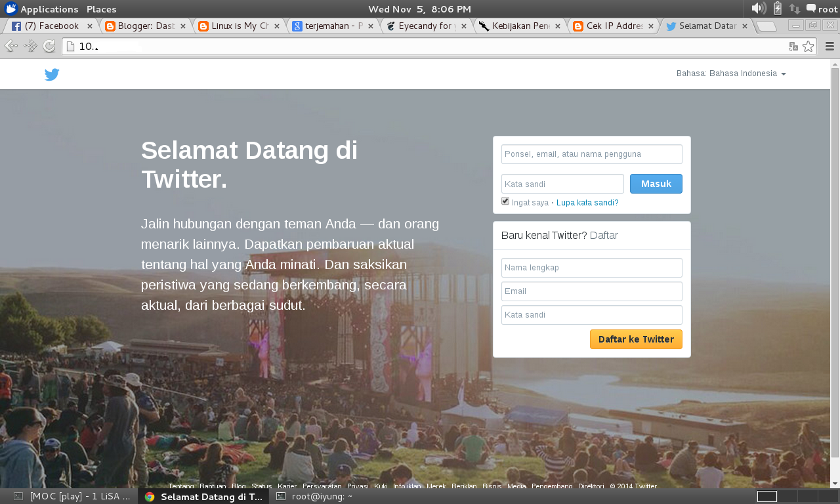Click the Masuk button
840x504 pixels.
656,184
